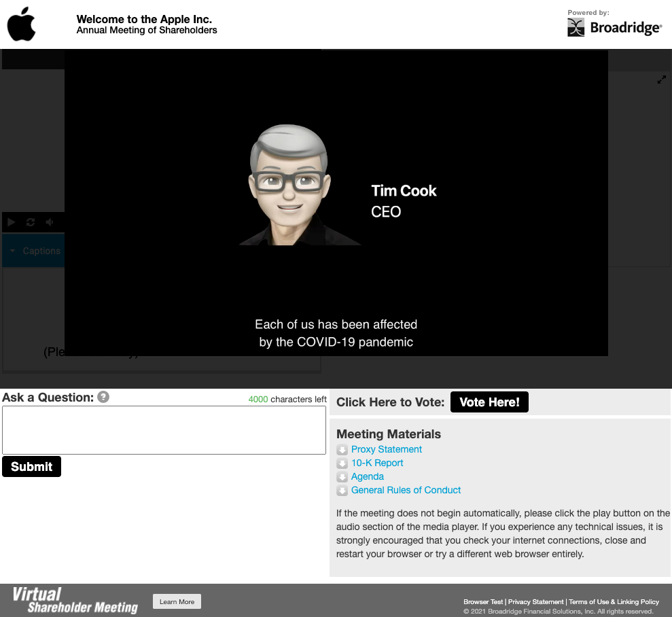Open the 10-K Report link
The image size is (672, 617).
(x=377, y=463)
